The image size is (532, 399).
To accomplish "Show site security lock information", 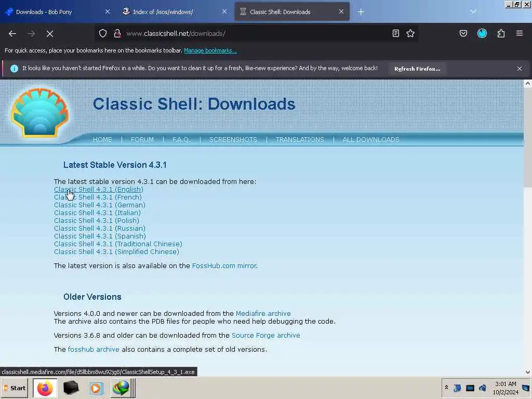I will pos(117,33).
